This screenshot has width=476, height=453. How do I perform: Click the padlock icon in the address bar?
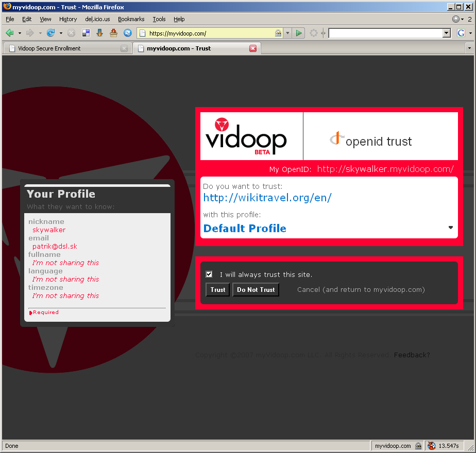click(x=278, y=33)
